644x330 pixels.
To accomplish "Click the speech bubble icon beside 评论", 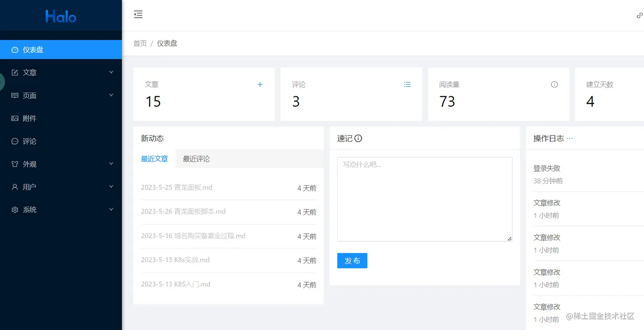I will pos(15,141).
